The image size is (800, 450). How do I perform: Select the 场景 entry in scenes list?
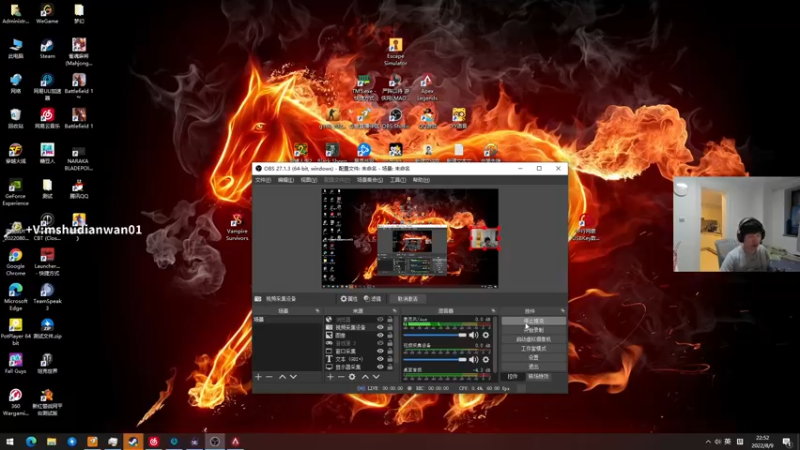(x=287, y=319)
